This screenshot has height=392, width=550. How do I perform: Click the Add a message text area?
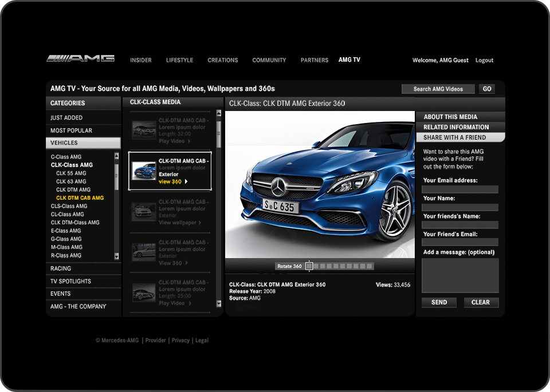tap(460, 276)
